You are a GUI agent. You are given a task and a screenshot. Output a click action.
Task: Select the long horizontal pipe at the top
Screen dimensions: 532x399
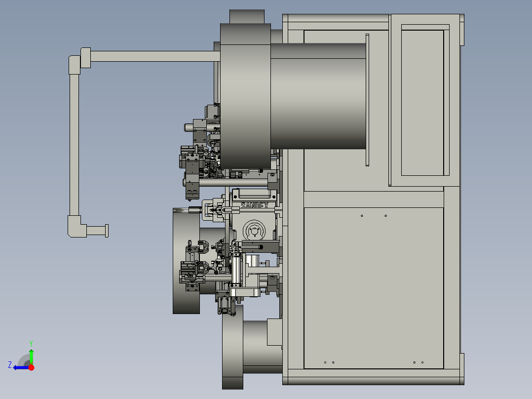[155, 56]
